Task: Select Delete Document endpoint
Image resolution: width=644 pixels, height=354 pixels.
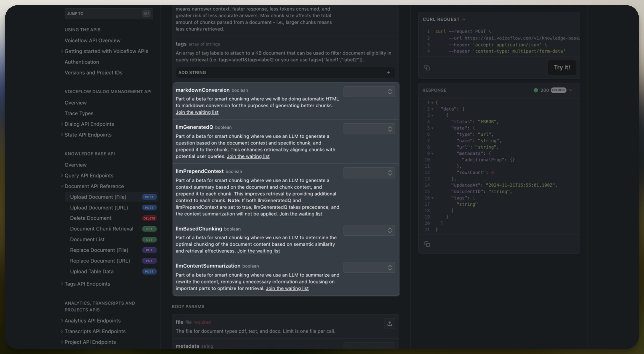Action: click(x=91, y=218)
